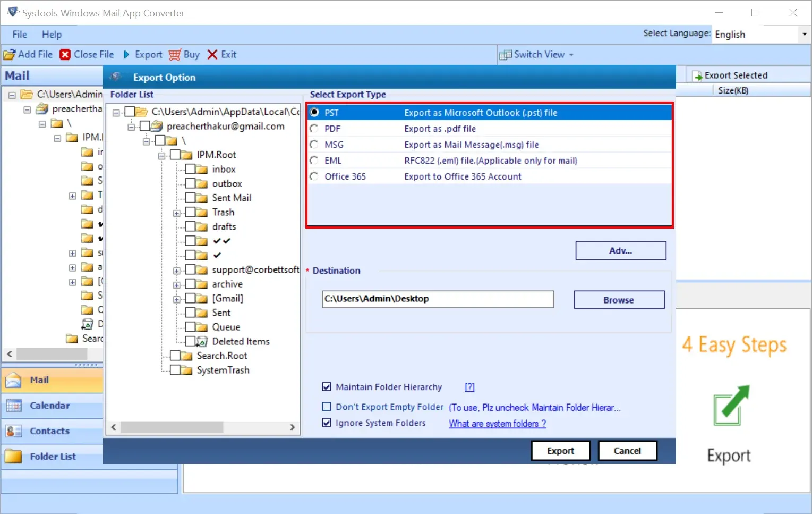Expand the Trash folder in Folder List

[x=176, y=212]
